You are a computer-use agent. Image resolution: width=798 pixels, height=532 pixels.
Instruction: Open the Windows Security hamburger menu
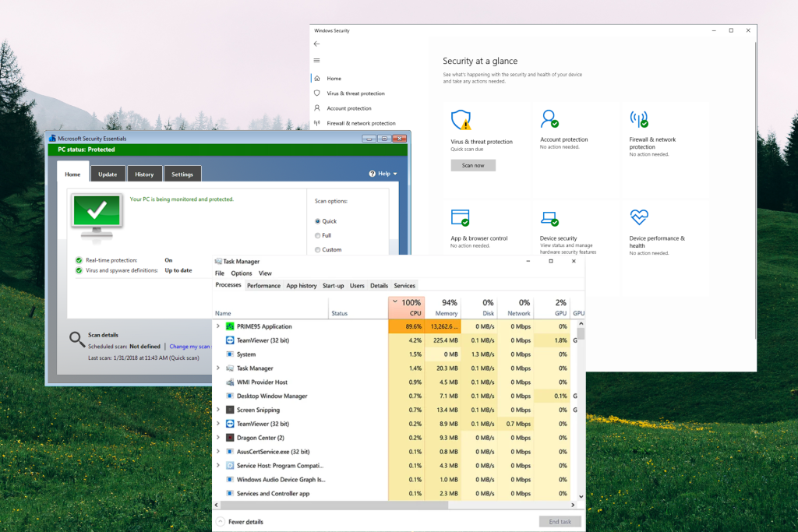315,61
